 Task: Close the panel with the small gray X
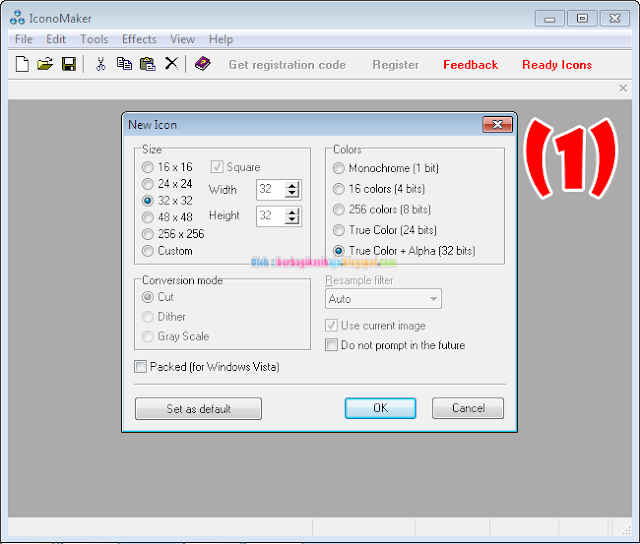click(x=623, y=88)
